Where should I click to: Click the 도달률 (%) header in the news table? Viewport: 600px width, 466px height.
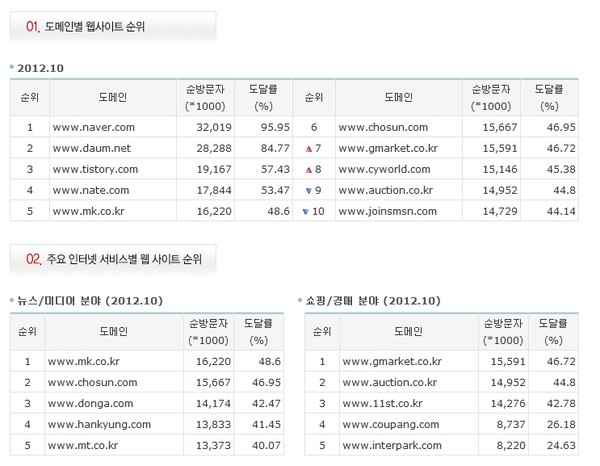tap(258, 332)
